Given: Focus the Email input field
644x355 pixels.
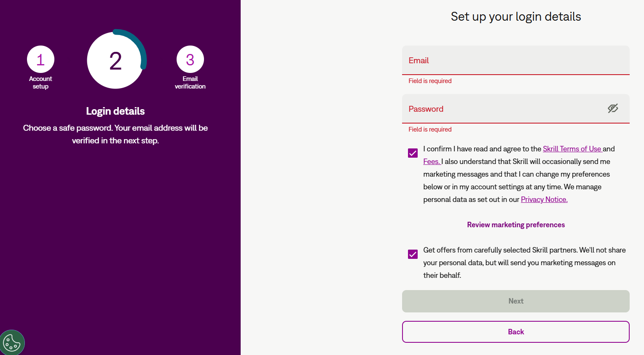Looking at the screenshot, I should pos(516,60).
